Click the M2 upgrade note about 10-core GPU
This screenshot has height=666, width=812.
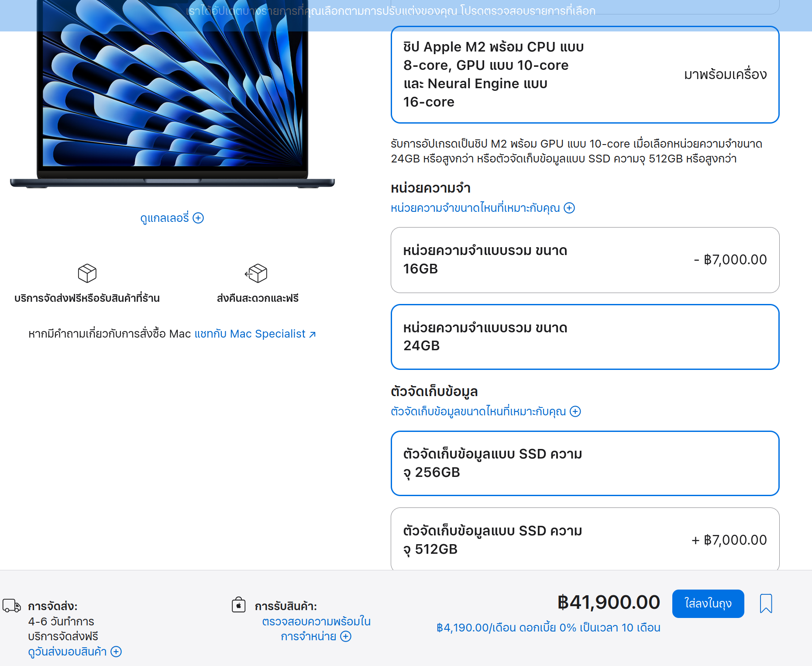(x=576, y=151)
